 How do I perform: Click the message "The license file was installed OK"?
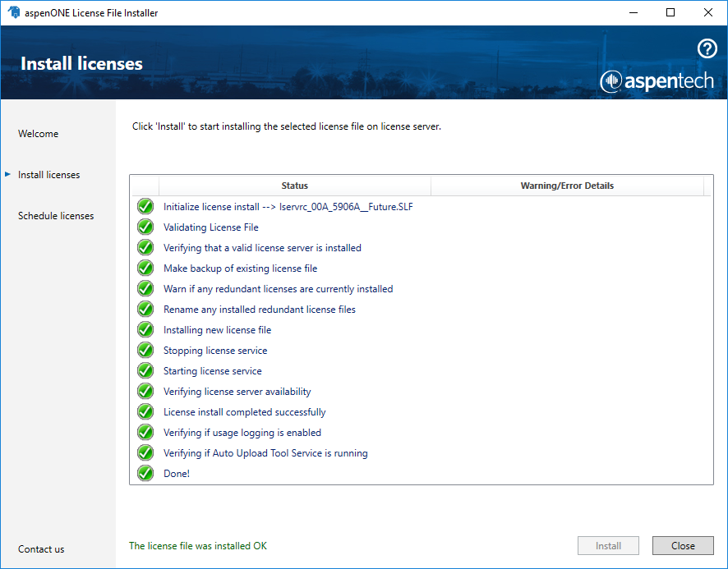(196, 545)
